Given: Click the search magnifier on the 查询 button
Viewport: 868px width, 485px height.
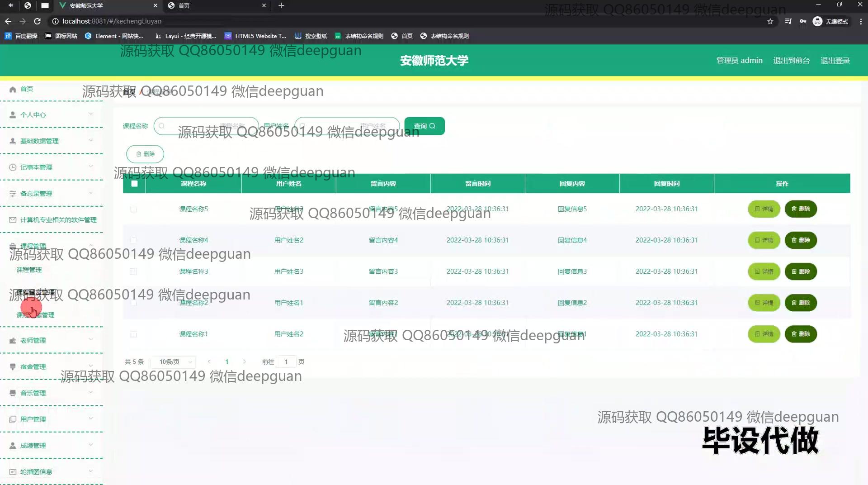Looking at the screenshot, I should tap(432, 126).
